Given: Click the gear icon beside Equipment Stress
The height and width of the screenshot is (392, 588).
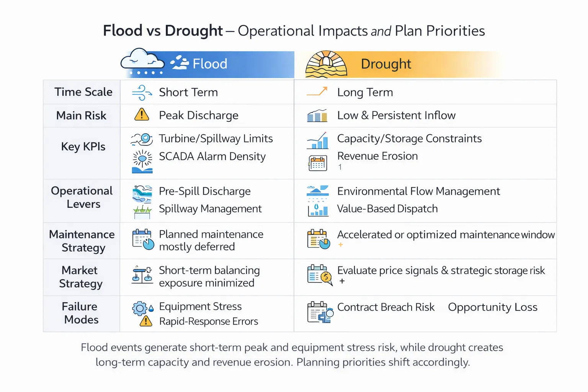Looking at the screenshot, I should tap(140, 308).
